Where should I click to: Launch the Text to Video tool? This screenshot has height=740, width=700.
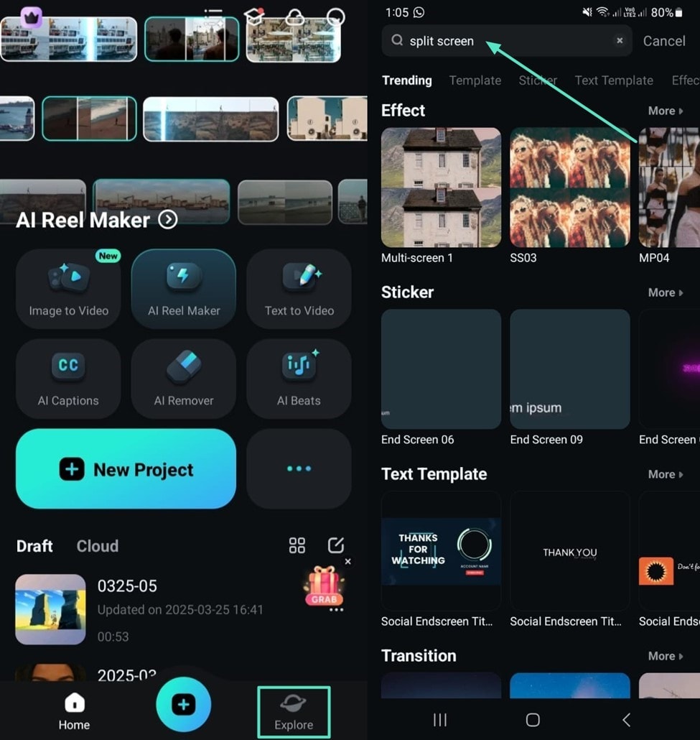[x=299, y=289]
